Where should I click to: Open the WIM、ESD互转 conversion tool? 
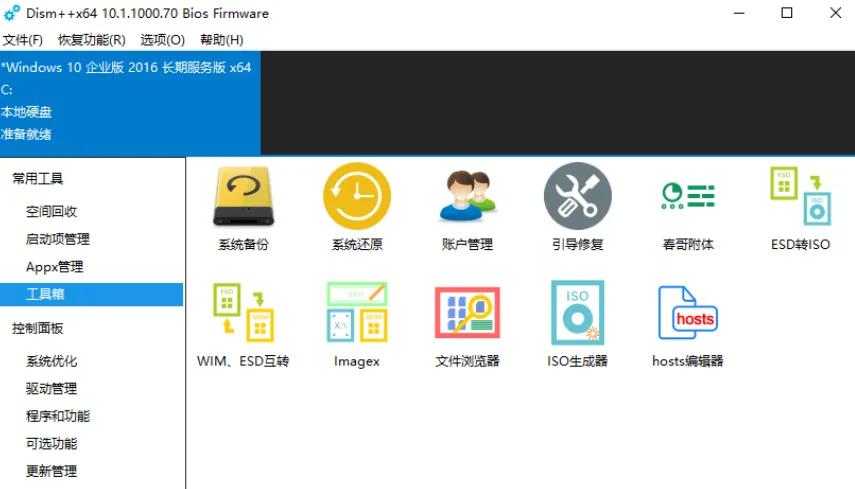pyautogui.click(x=243, y=313)
